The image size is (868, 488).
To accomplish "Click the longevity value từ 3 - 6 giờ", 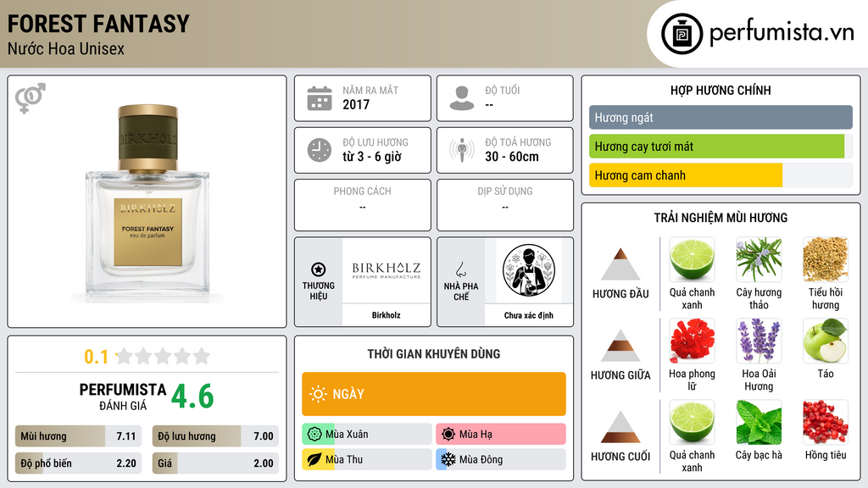I will (x=371, y=157).
